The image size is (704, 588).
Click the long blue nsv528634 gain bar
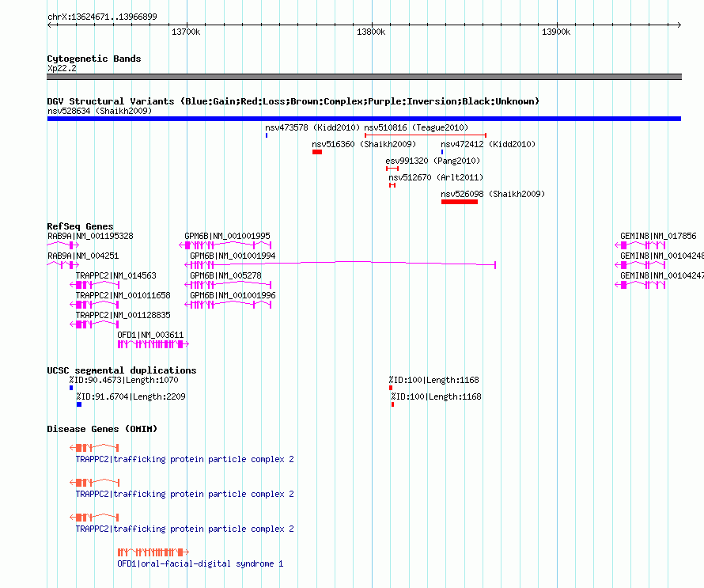tap(364, 119)
